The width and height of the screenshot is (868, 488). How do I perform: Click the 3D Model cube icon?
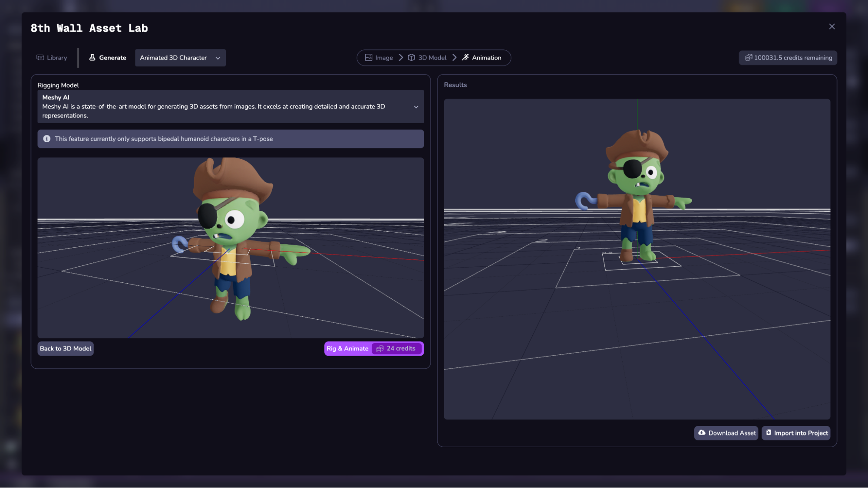(411, 58)
